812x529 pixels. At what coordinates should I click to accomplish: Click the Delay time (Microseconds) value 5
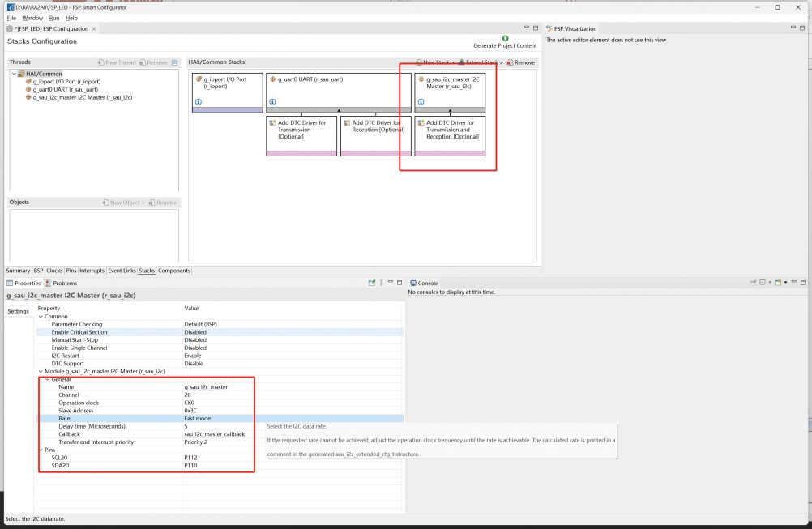(186, 426)
